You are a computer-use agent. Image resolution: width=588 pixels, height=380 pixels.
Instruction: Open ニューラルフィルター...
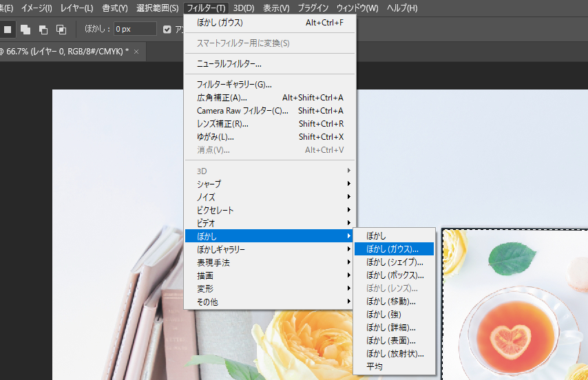click(229, 64)
